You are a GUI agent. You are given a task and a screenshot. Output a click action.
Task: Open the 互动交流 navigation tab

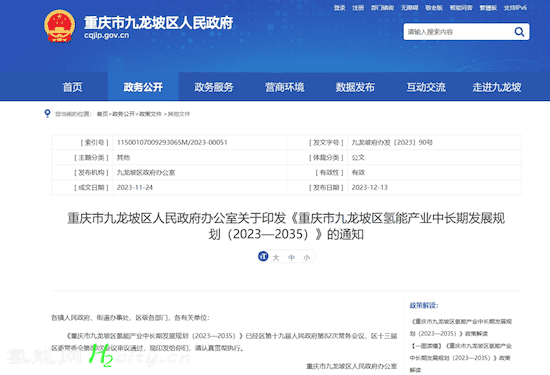(x=426, y=87)
